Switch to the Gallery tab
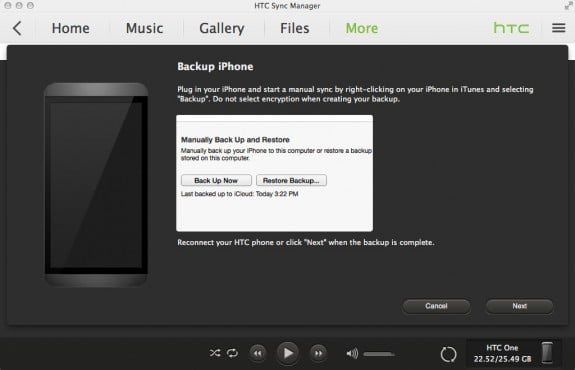The image size is (575, 370). pos(222,29)
